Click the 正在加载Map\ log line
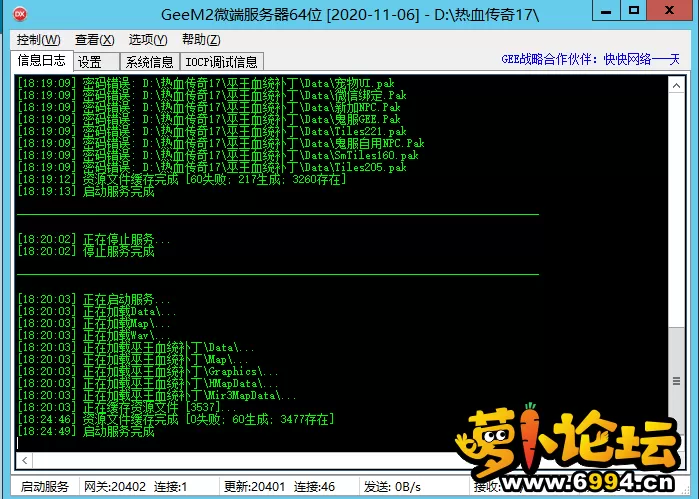The height and width of the screenshot is (499, 699). pos(94,323)
